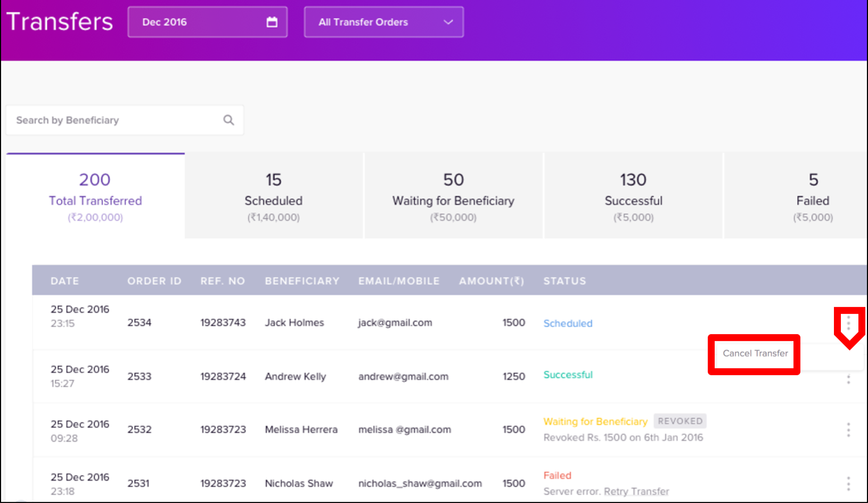
Task: Click email andrew@gmail.com
Action: 403,376
